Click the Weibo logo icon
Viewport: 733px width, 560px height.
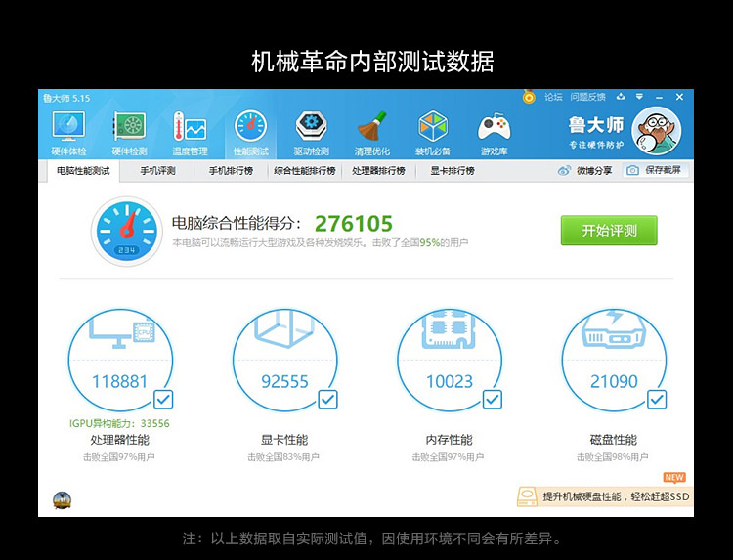pyautogui.click(x=564, y=171)
